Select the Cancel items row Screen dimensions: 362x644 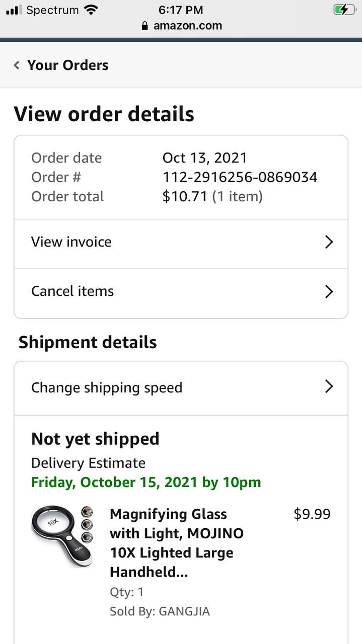pyautogui.click(x=73, y=291)
